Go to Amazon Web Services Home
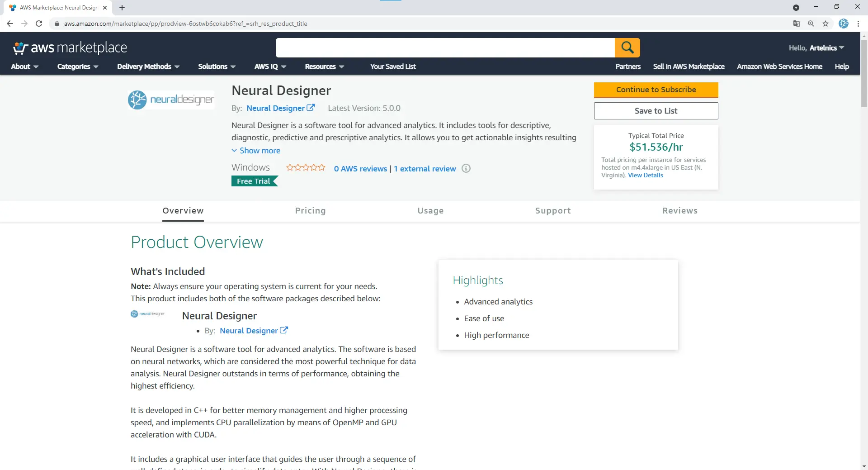The width and height of the screenshot is (868, 470). tap(779, 66)
